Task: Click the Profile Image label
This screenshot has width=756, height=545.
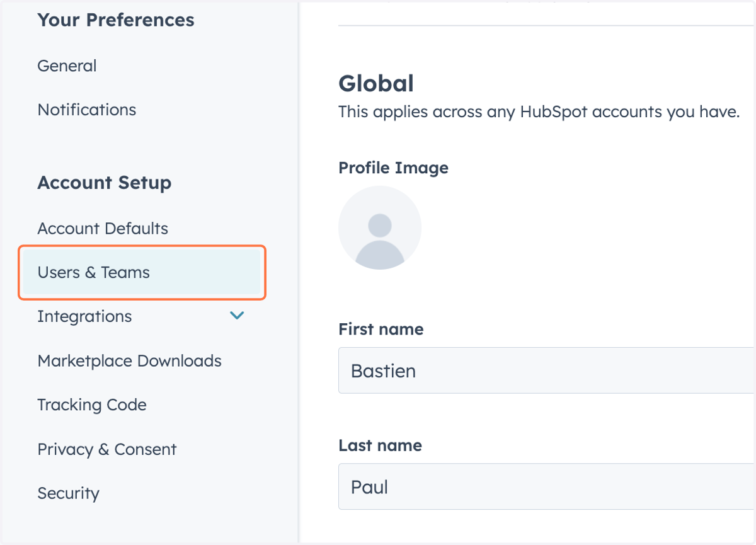Action: tap(393, 168)
